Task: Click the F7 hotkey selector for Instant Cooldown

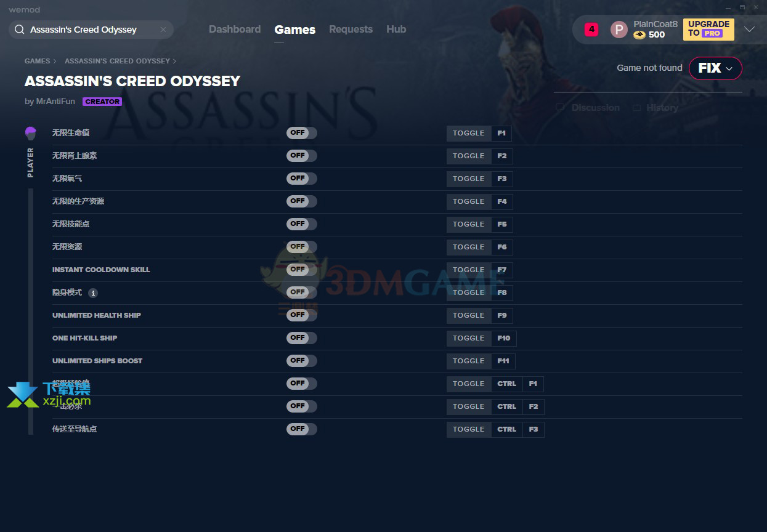Action: pos(502,270)
